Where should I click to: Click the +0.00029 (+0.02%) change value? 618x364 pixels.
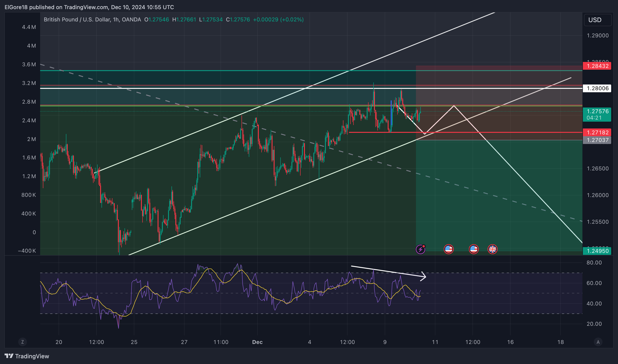tap(278, 20)
